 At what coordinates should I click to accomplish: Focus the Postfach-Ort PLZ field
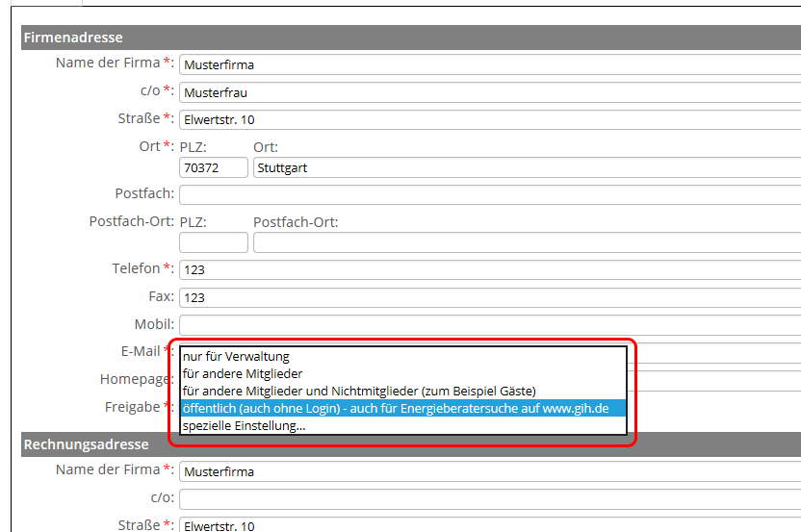click(x=213, y=242)
